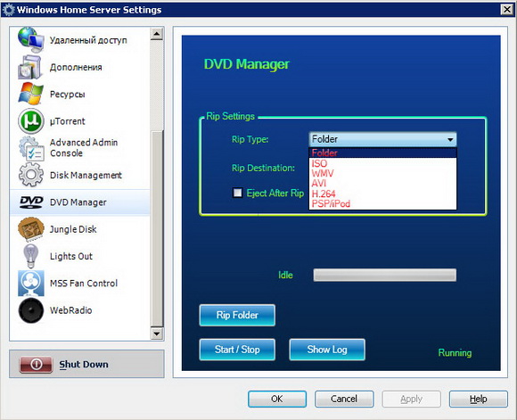Click the sidebar scrollbar down arrow
This screenshot has height=420, width=517.
[157, 334]
